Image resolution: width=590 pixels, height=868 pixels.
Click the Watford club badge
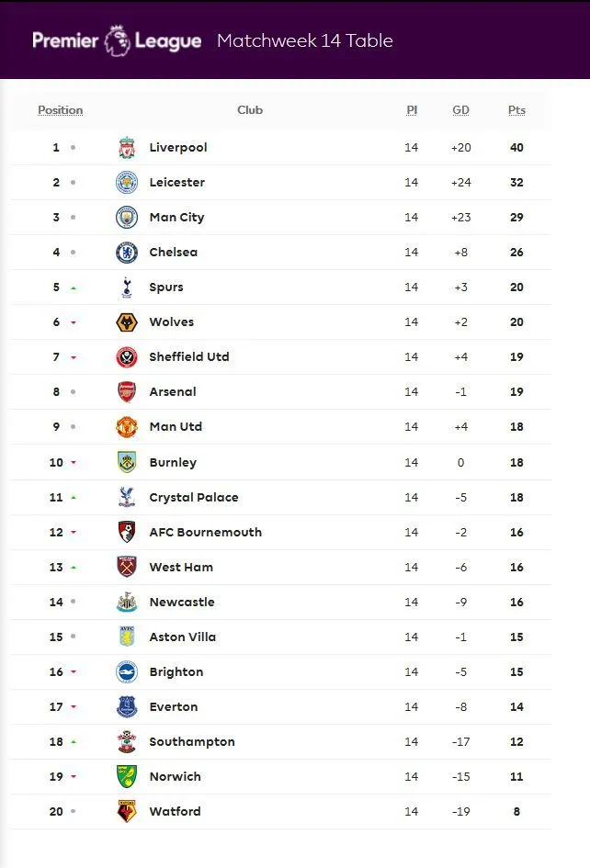[127, 812]
